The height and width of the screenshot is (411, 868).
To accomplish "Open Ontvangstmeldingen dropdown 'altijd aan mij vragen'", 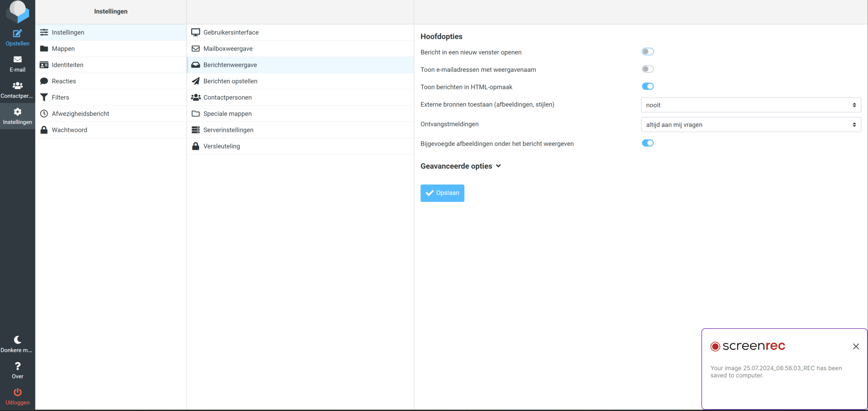I will 751,125.
